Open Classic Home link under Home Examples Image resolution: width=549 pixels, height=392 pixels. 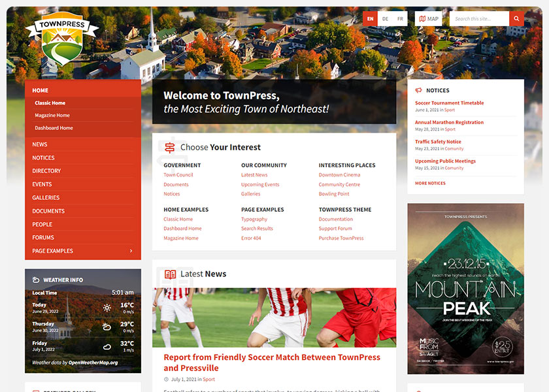[178, 219]
